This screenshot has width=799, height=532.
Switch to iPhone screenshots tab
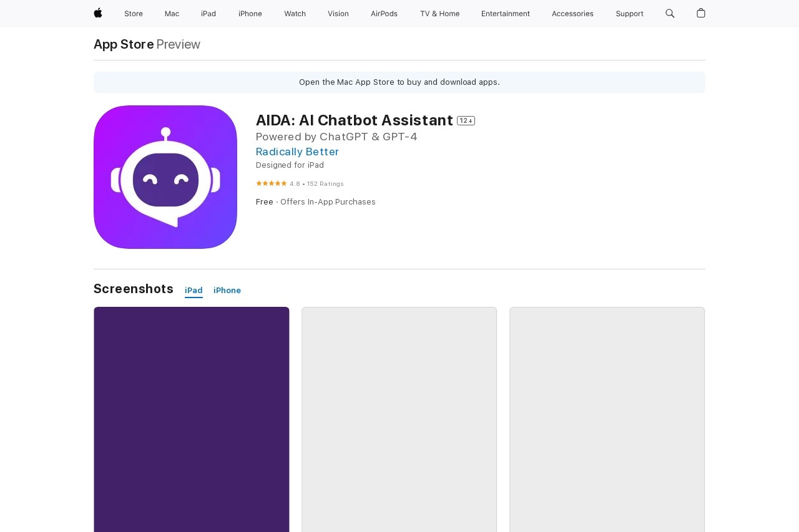[227, 291]
